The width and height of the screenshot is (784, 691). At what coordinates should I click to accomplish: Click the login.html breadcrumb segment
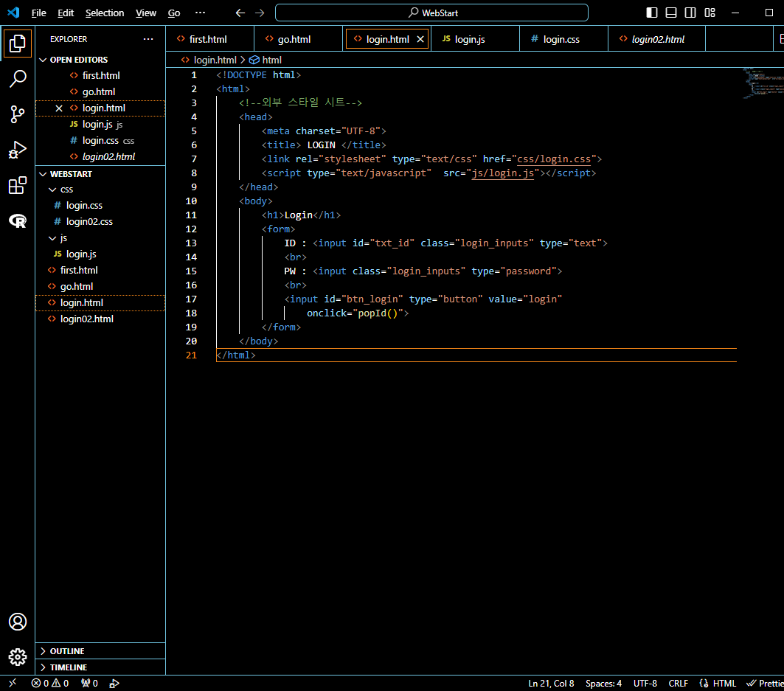click(209, 60)
